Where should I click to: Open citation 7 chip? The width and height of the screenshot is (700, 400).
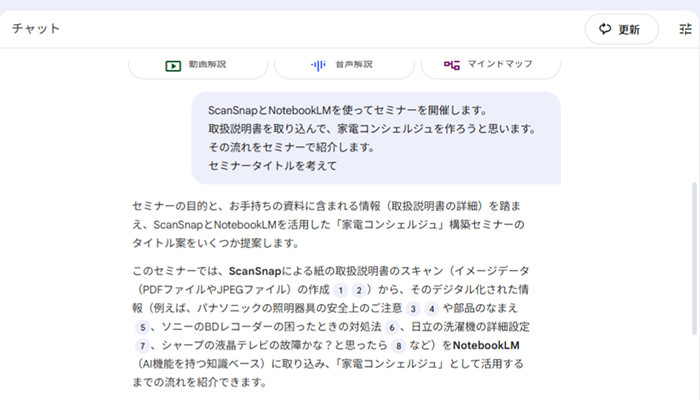pyautogui.click(x=142, y=346)
